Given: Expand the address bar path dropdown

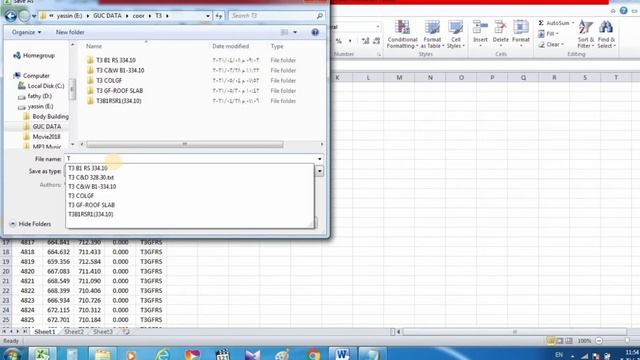Looking at the screenshot, I should [208, 16].
